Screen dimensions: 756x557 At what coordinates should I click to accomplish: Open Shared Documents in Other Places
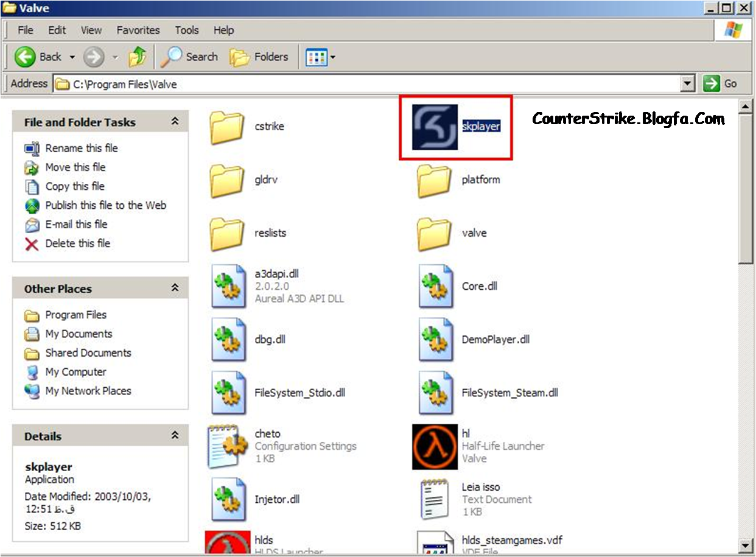point(88,352)
